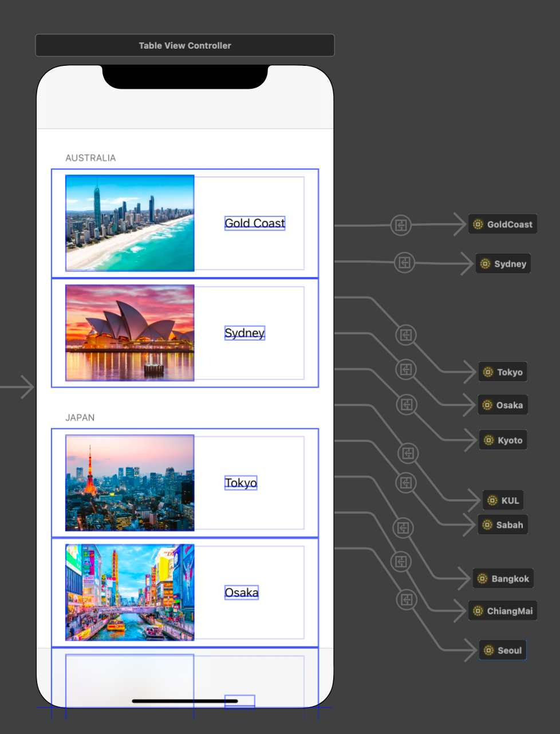This screenshot has height=734, width=560.
Task: Select the Tokyo cell label
Action: coord(240,483)
